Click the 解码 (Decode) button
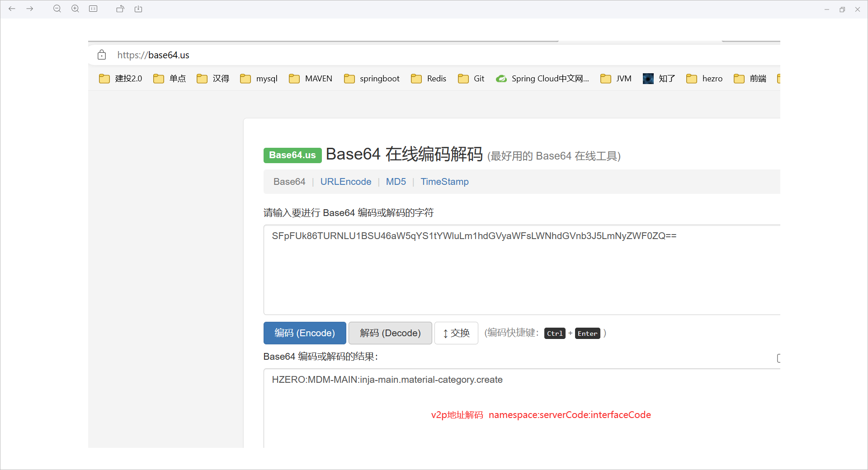Image resolution: width=868 pixels, height=470 pixels. (x=390, y=333)
